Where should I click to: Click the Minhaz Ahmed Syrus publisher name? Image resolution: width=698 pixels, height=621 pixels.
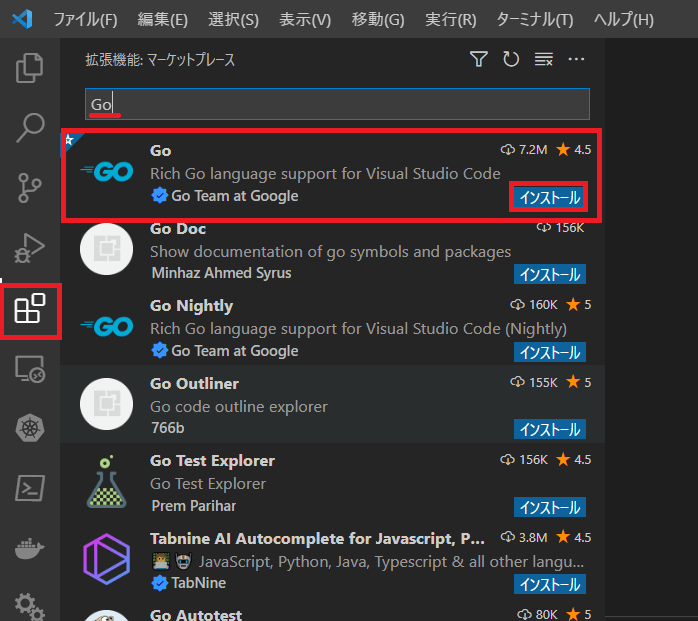pyautogui.click(x=221, y=272)
